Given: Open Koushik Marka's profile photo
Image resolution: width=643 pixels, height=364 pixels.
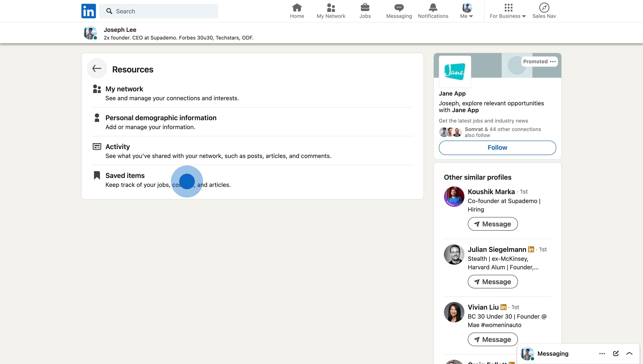Looking at the screenshot, I should (454, 196).
